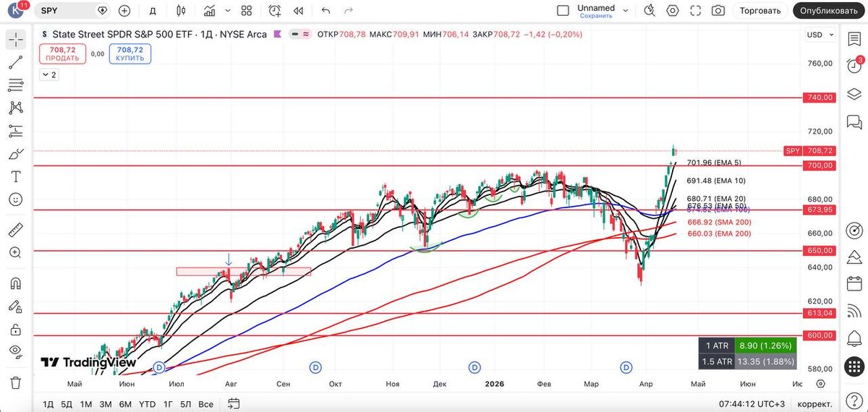Select the text annotation tool

click(15, 176)
